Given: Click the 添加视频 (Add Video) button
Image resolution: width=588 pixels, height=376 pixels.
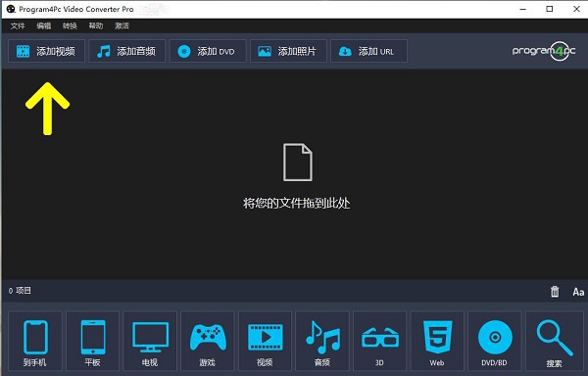Looking at the screenshot, I should [46, 51].
